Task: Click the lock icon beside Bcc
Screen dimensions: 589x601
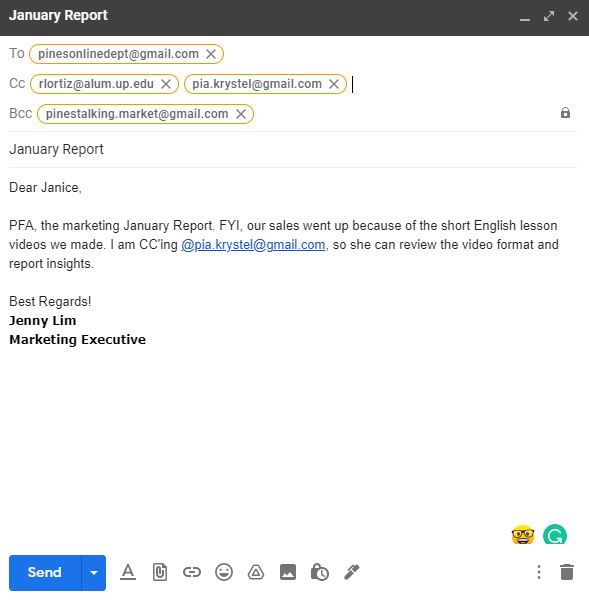Action: point(565,113)
